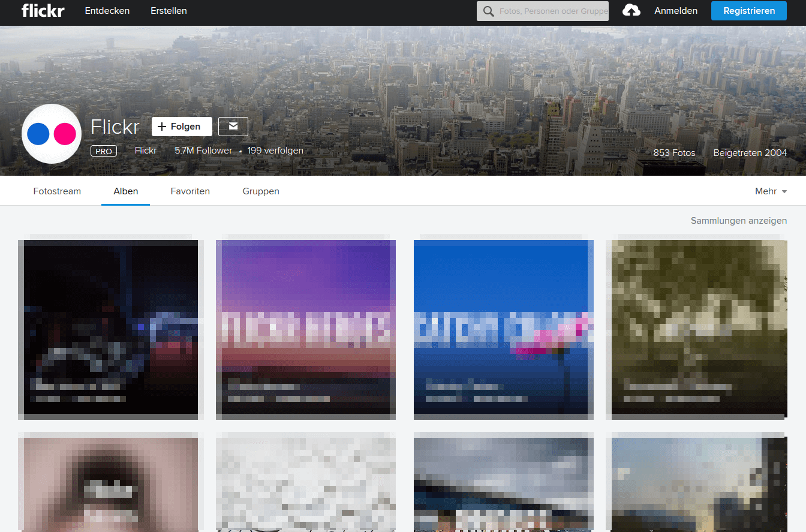The height and width of the screenshot is (532, 806).
Task: Open the Entdecken menu
Action: point(107,11)
